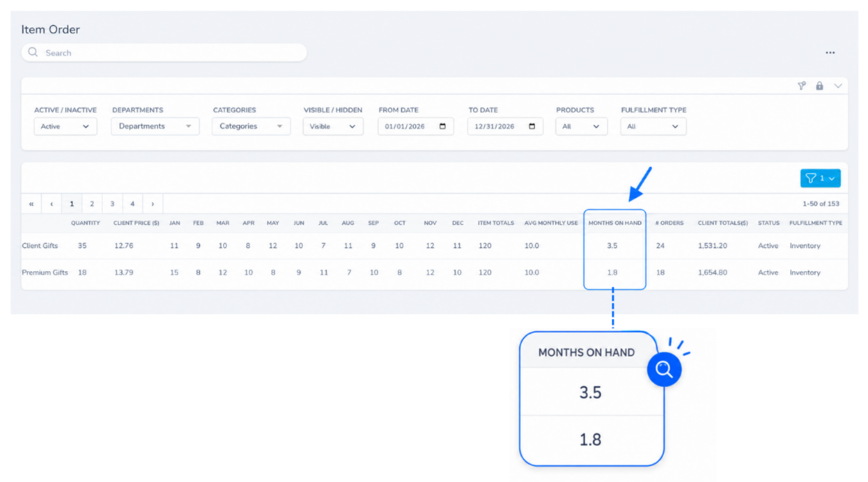The height and width of the screenshot is (482, 868).
Task: Open the Products dropdown
Action: (x=581, y=127)
